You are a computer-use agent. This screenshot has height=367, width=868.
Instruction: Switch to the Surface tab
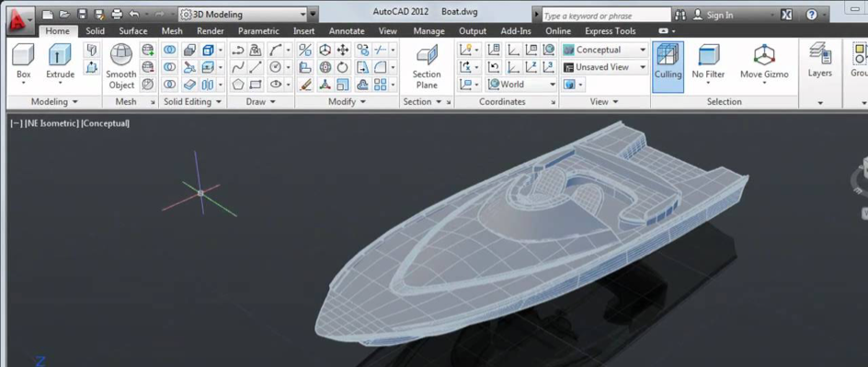pos(133,31)
